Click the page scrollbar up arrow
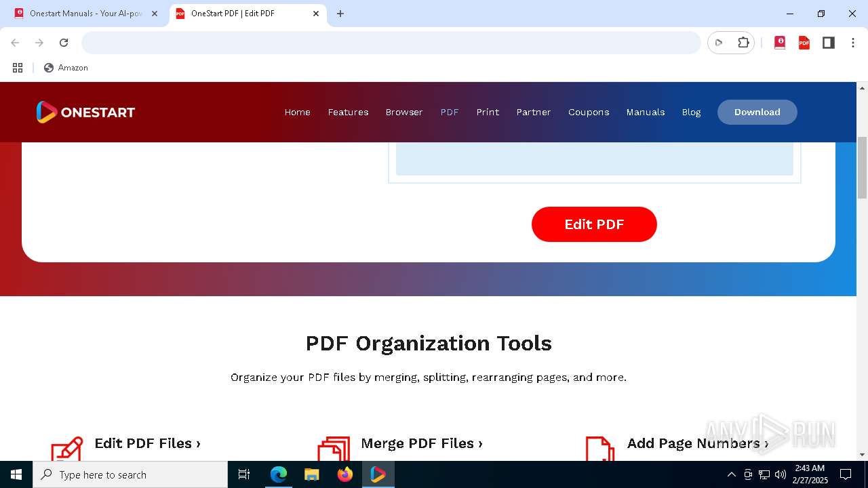 point(863,88)
